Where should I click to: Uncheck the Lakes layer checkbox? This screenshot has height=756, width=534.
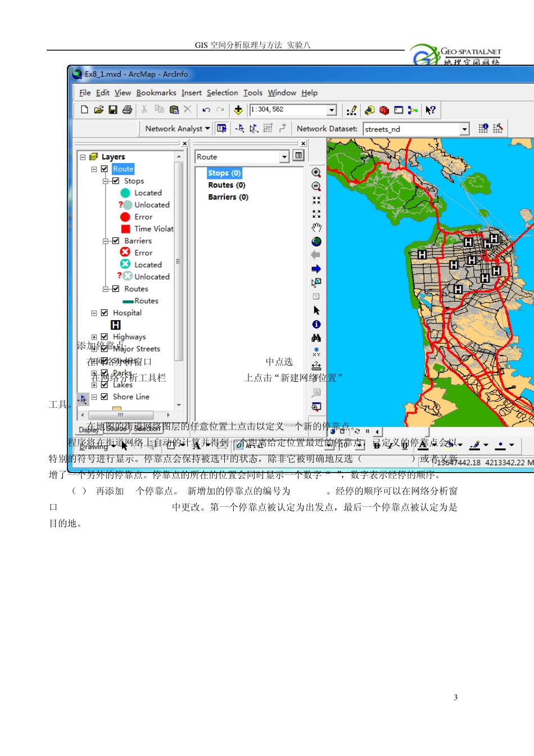tap(104, 385)
